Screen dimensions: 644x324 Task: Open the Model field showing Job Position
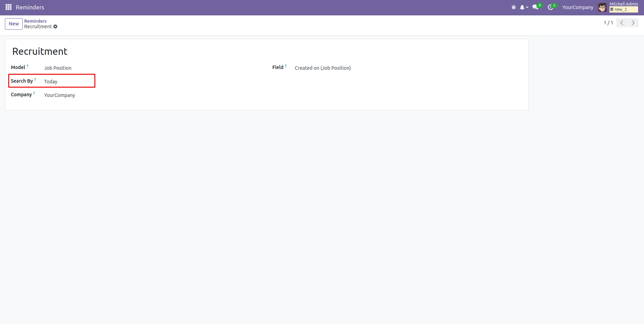pyautogui.click(x=58, y=68)
